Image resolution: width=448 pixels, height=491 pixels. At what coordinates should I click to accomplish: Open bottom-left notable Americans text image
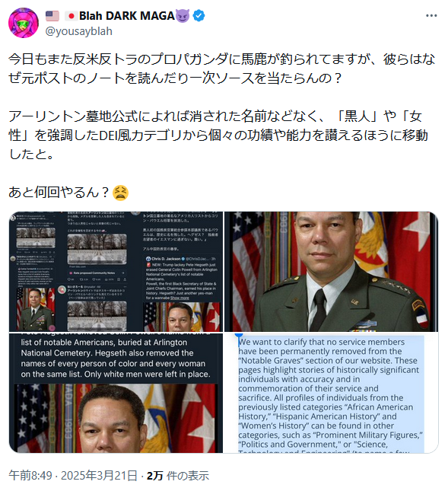coord(116,393)
